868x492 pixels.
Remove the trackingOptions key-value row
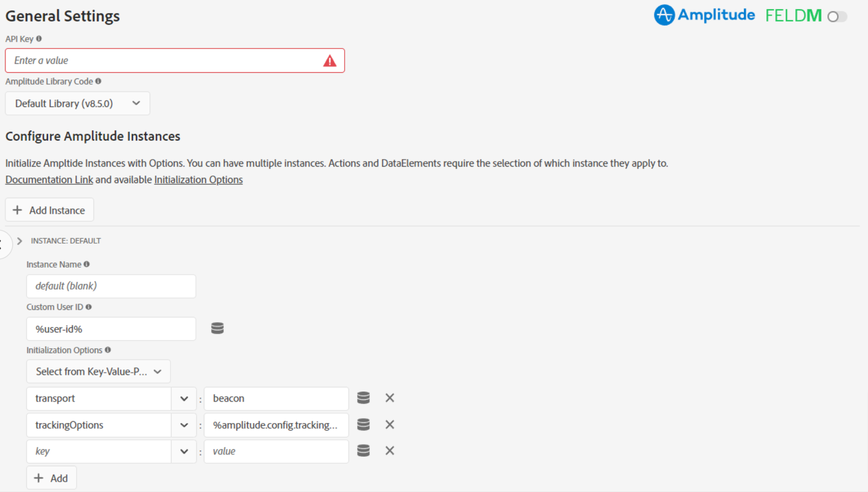point(390,424)
